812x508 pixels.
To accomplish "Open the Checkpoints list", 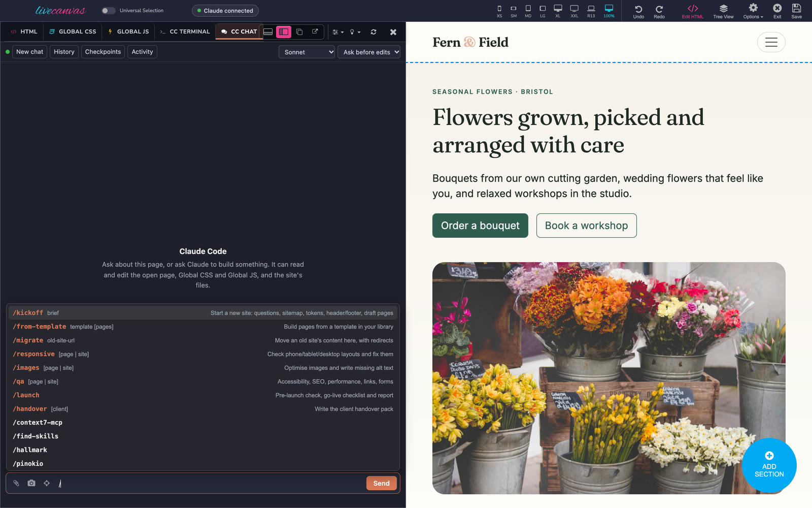I will click(x=103, y=52).
